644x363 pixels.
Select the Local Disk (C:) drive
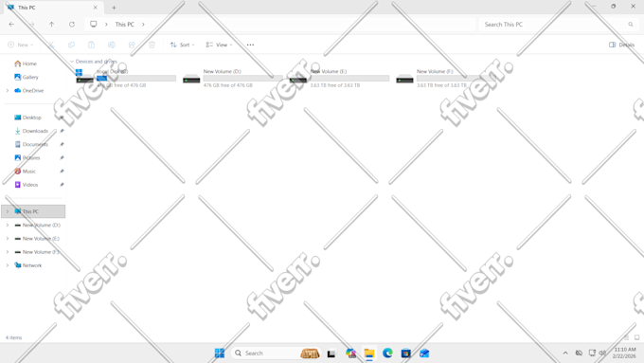tap(126, 78)
